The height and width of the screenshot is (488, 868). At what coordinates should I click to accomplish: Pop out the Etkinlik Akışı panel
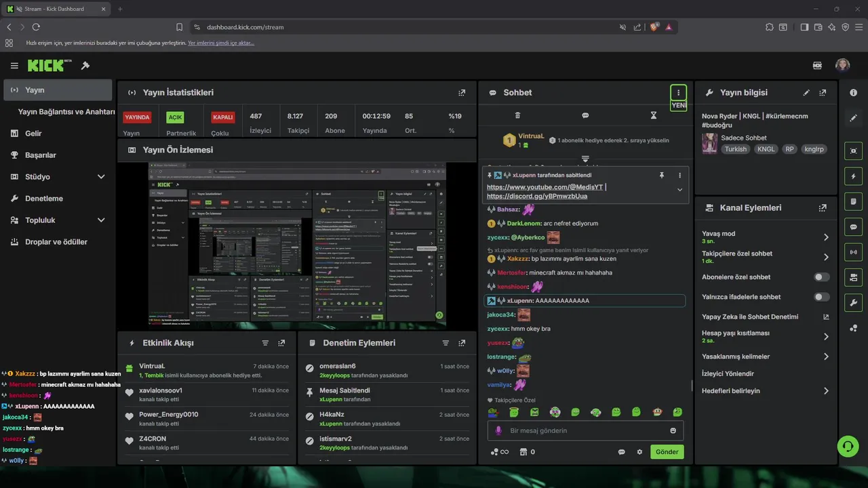point(281,343)
